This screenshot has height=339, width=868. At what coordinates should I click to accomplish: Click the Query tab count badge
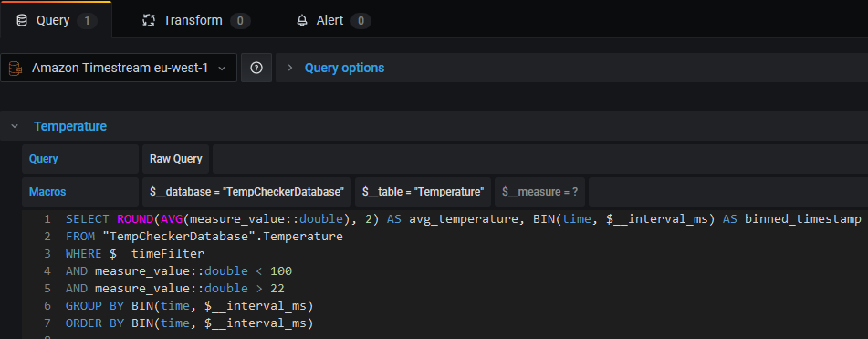point(87,21)
